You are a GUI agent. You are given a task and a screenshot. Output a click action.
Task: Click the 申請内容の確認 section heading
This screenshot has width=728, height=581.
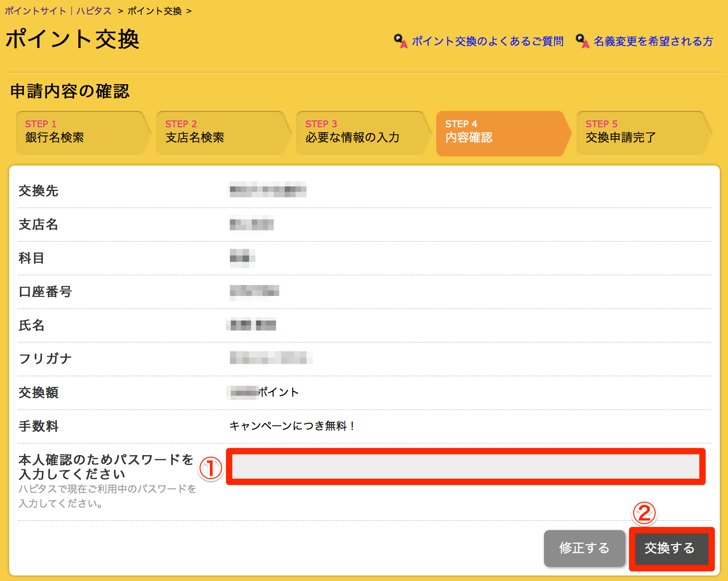pos(70,91)
